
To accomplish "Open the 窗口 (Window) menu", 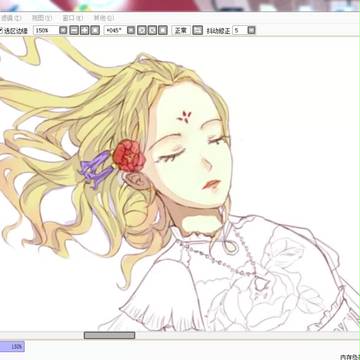I will pos(73,18).
